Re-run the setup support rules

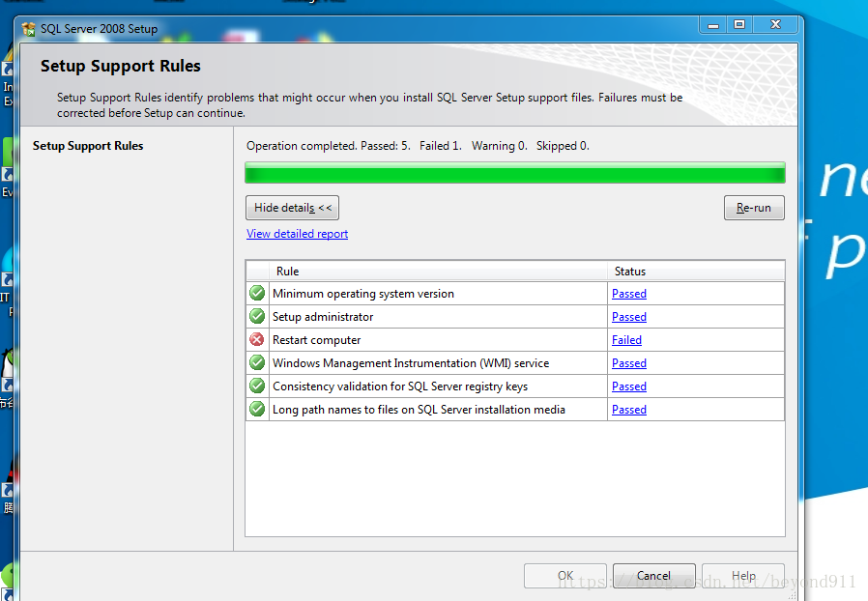pos(754,208)
